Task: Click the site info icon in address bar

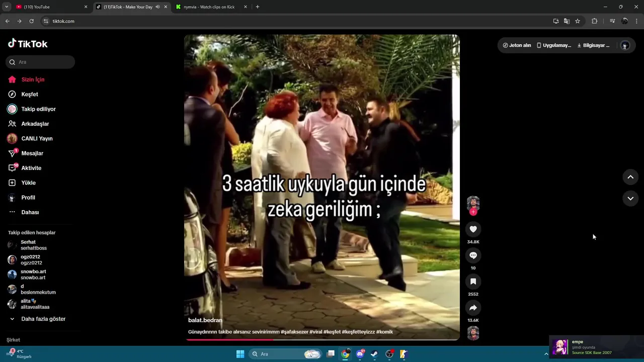Action: [x=46, y=21]
